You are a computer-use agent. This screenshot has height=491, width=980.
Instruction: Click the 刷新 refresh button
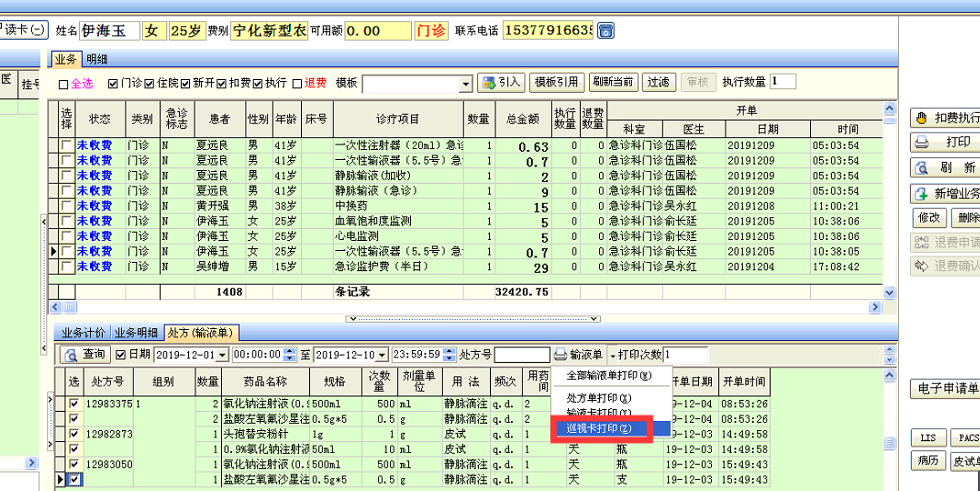[x=945, y=167]
